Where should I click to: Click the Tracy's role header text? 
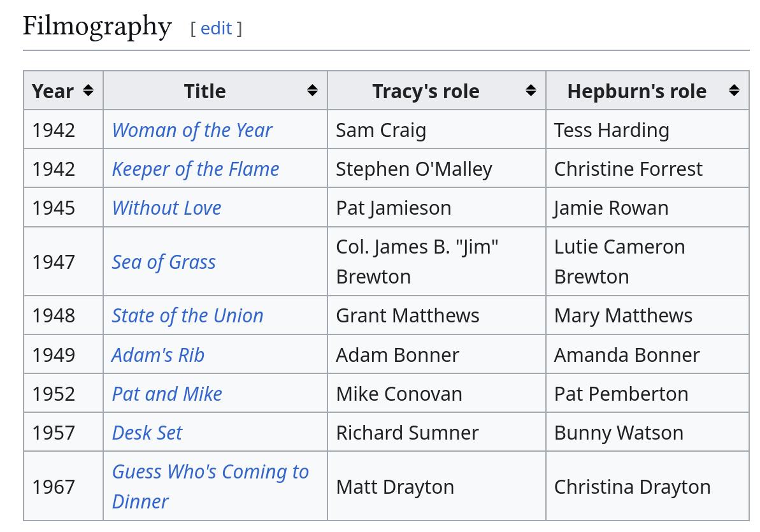click(426, 91)
